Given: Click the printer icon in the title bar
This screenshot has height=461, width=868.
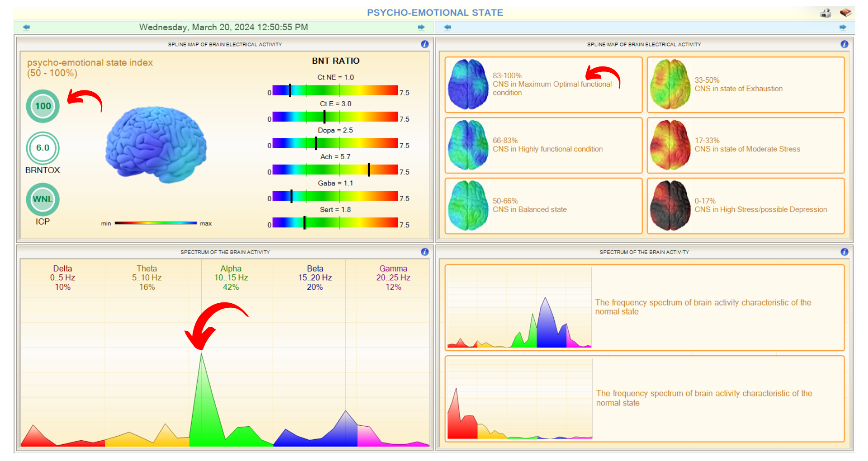Looking at the screenshot, I should pyautogui.click(x=826, y=13).
